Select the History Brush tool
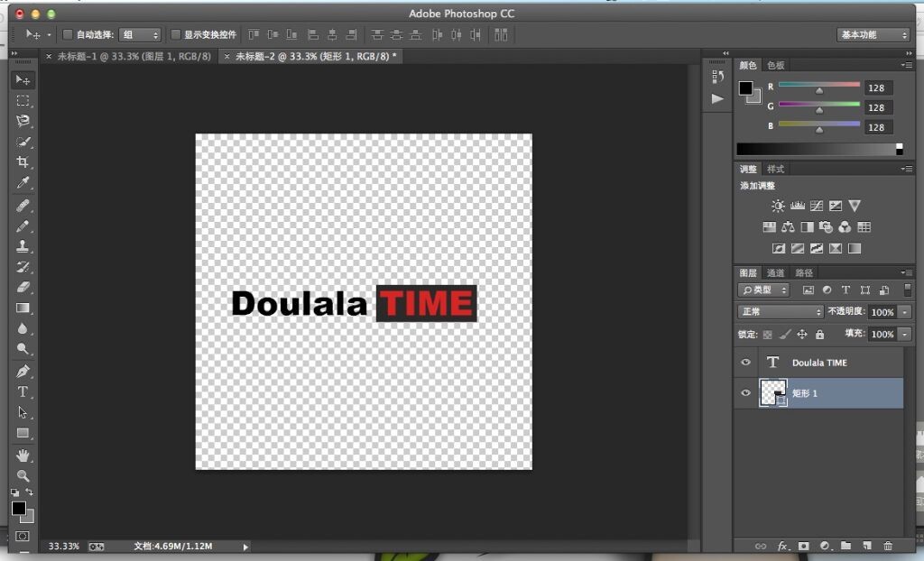Image resolution: width=924 pixels, height=561 pixels. coord(23,267)
